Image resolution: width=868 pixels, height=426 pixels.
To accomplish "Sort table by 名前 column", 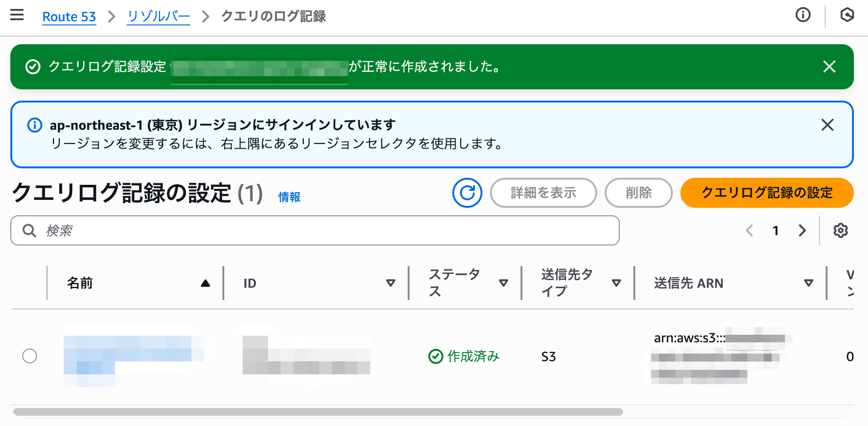I will click(205, 283).
